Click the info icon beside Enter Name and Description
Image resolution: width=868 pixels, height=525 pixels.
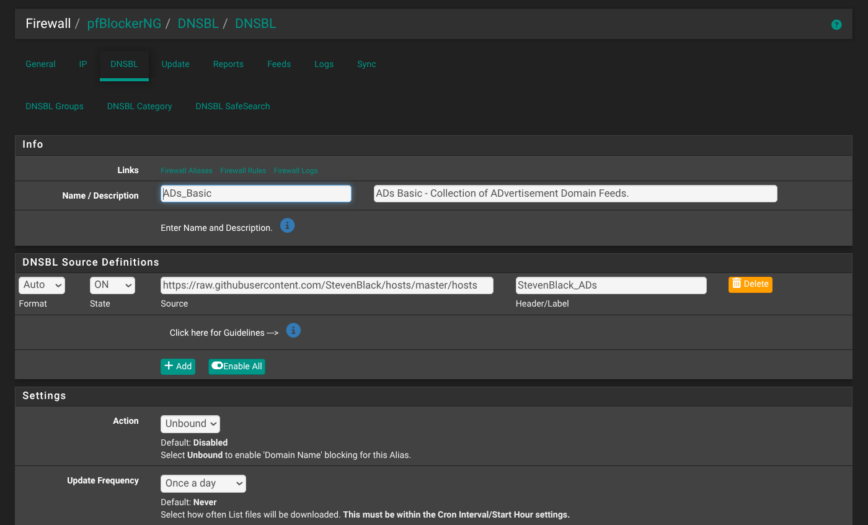[x=287, y=226]
